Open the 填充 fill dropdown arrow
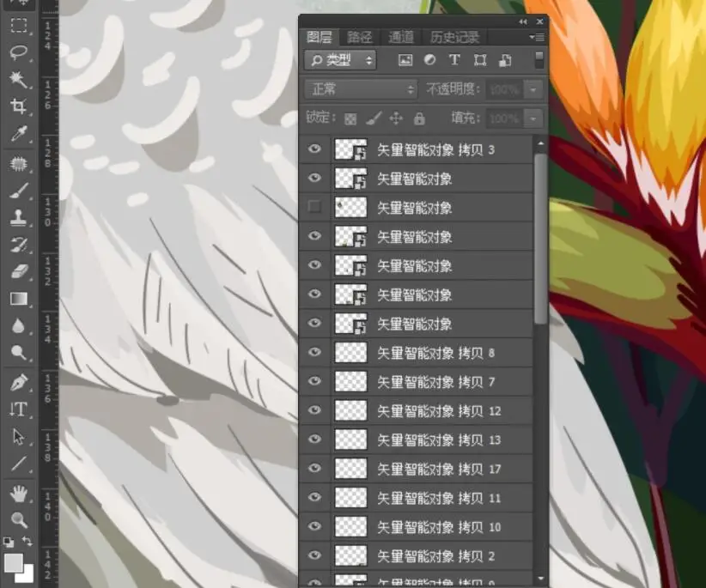The width and height of the screenshot is (706, 588). click(x=533, y=118)
